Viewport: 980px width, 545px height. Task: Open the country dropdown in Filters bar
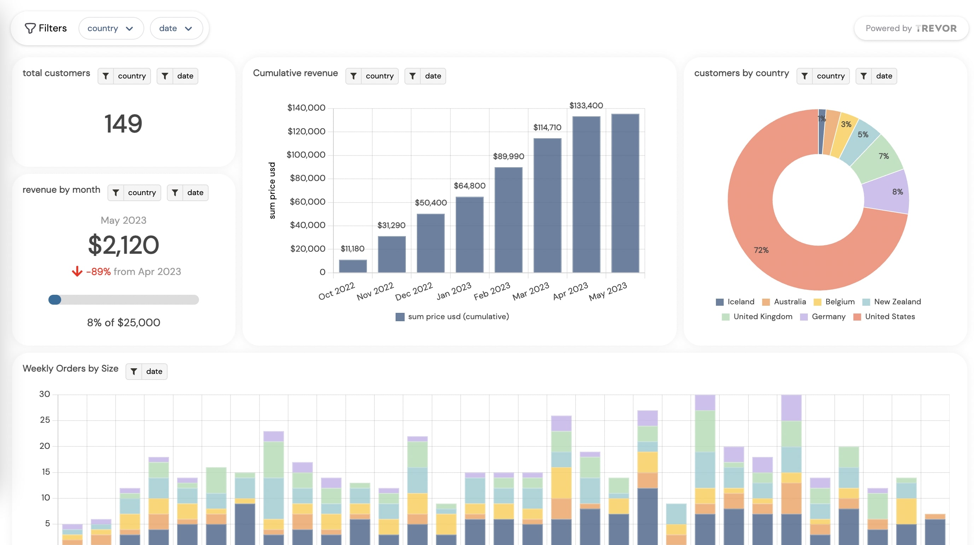(x=111, y=28)
